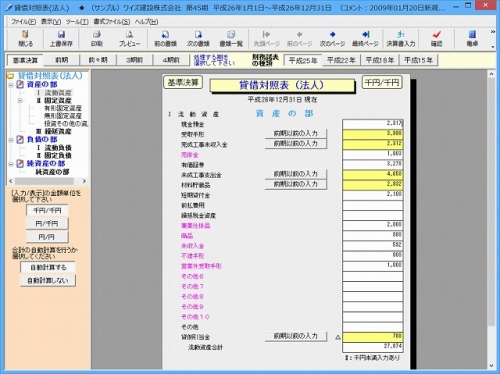Click the 現金預金 amount input field
Viewport: 500px width, 374px height.
pyautogui.click(x=373, y=124)
